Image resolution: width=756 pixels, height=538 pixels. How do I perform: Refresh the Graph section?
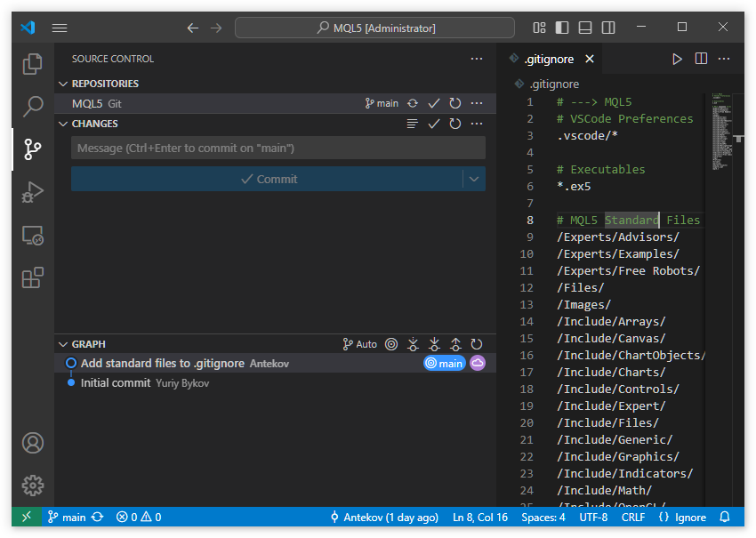click(477, 344)
